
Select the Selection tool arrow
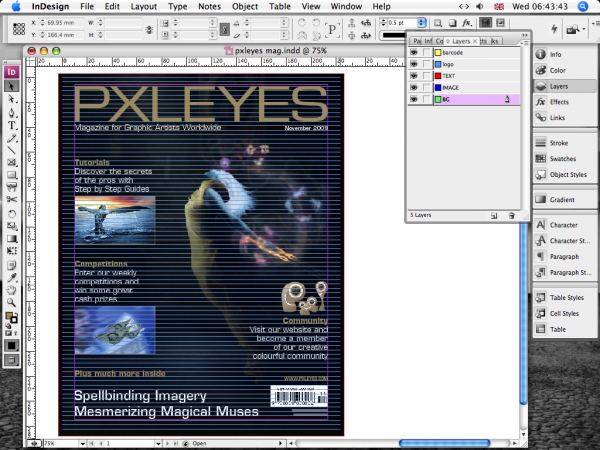[x=11, y=86]
